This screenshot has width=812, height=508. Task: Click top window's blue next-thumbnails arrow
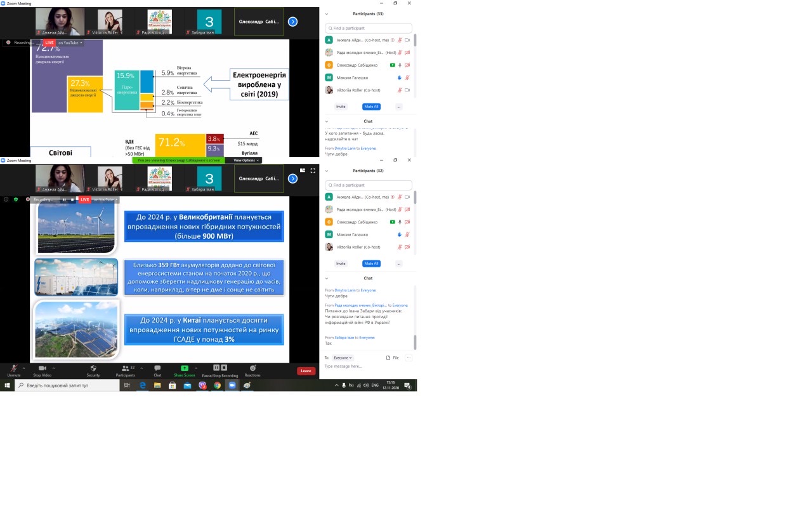[x=292, y=22]
